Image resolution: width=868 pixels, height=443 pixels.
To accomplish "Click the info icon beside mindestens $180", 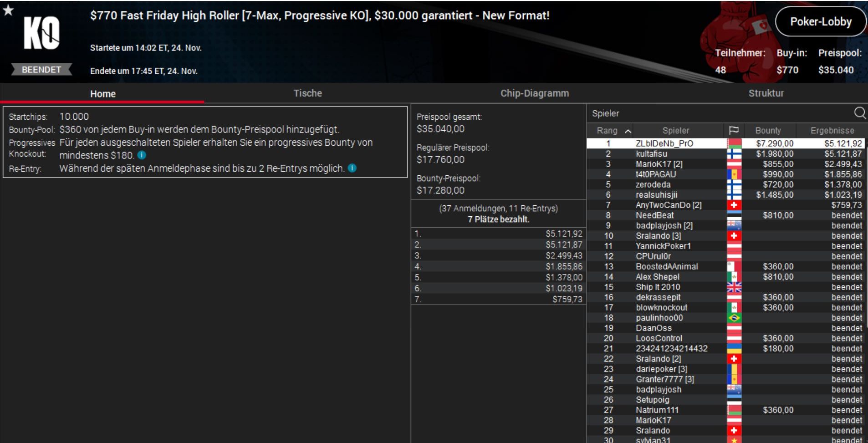I will pyautogui.click(x=142, y=155).
